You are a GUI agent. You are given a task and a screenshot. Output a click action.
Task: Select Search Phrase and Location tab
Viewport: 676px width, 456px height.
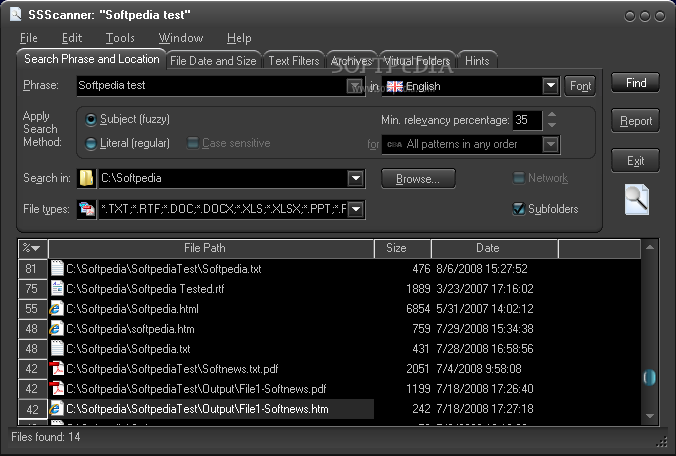[x=91, y=59]
